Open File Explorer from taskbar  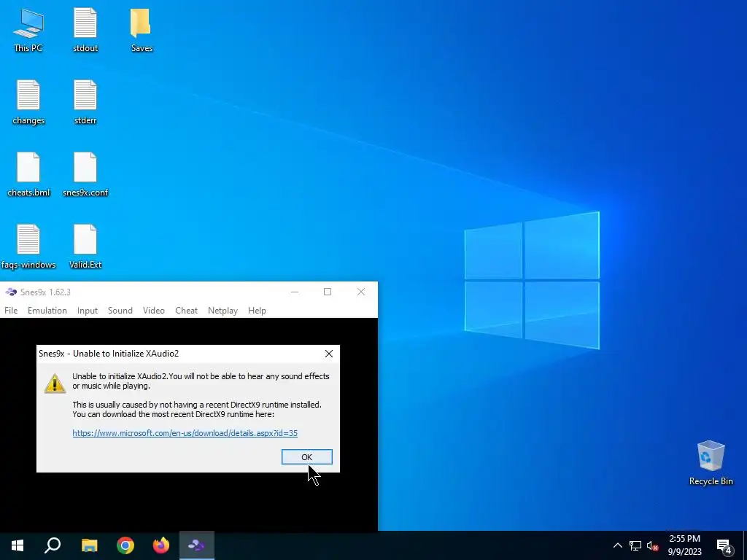coord(89,545)
